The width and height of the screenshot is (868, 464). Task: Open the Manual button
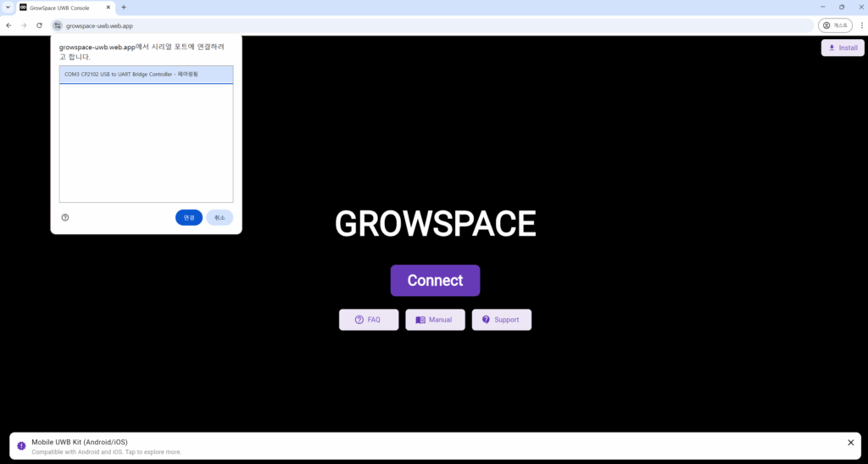tap(435, 320)
